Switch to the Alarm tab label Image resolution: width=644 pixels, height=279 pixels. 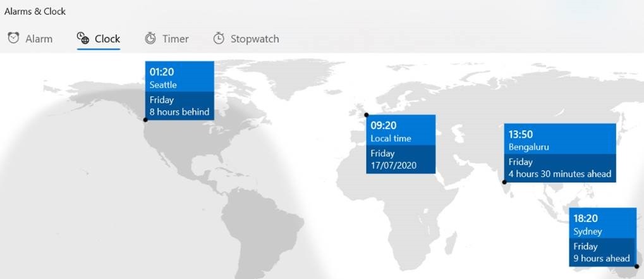click(x=39, y=39)
